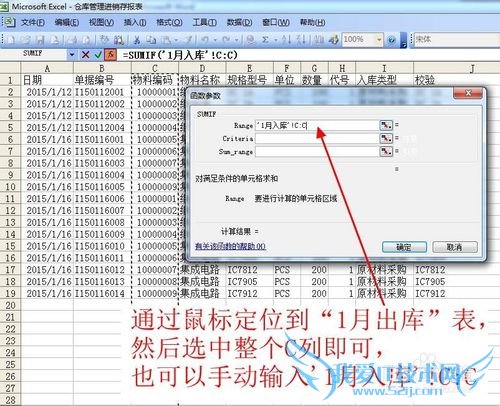This screenshot has height=406, width=500.
Task: Click the Drawing toolbar icon
Action: point(334,40)
